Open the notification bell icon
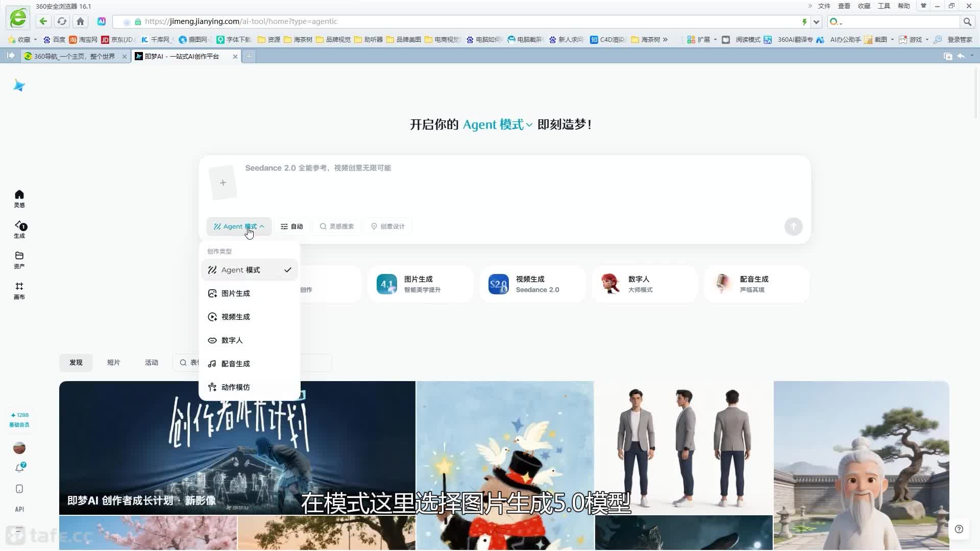This screenshot has width=980, height=551. pyautogui.click(x=19, y=468)
